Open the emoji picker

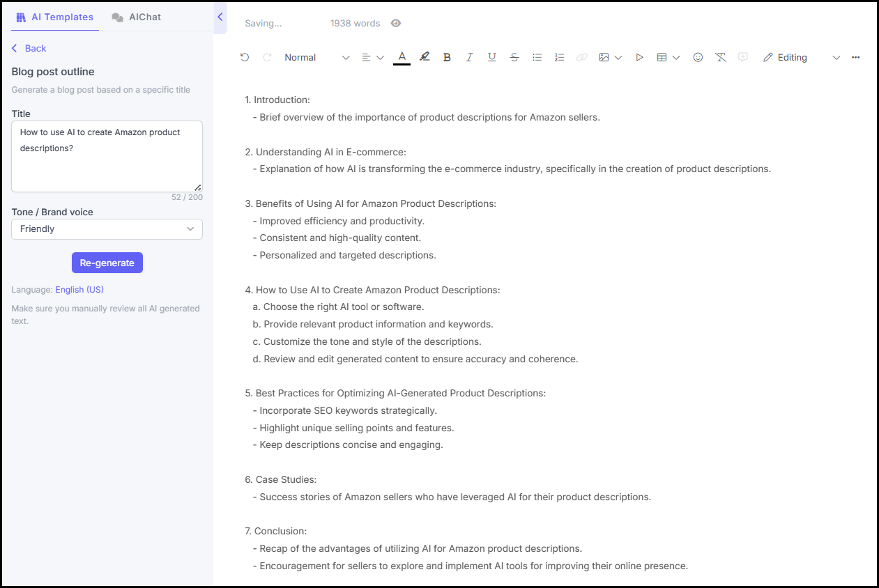pos(698,57)
